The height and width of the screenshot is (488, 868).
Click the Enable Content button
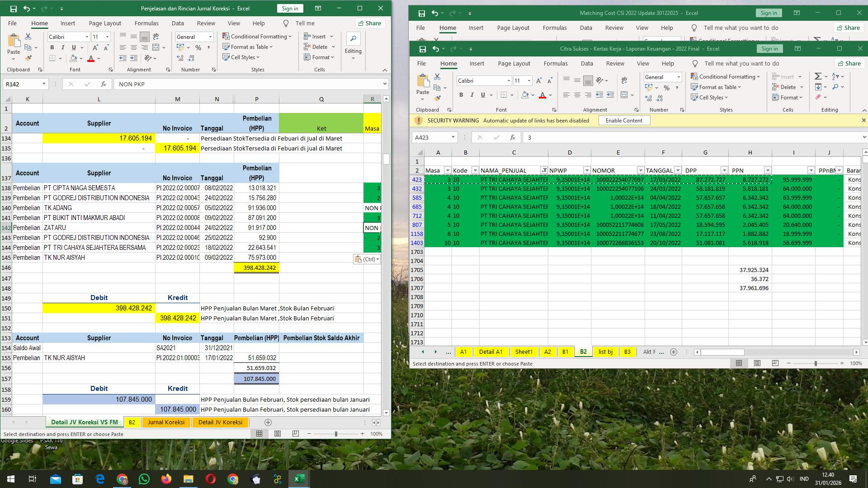point(624,120)
